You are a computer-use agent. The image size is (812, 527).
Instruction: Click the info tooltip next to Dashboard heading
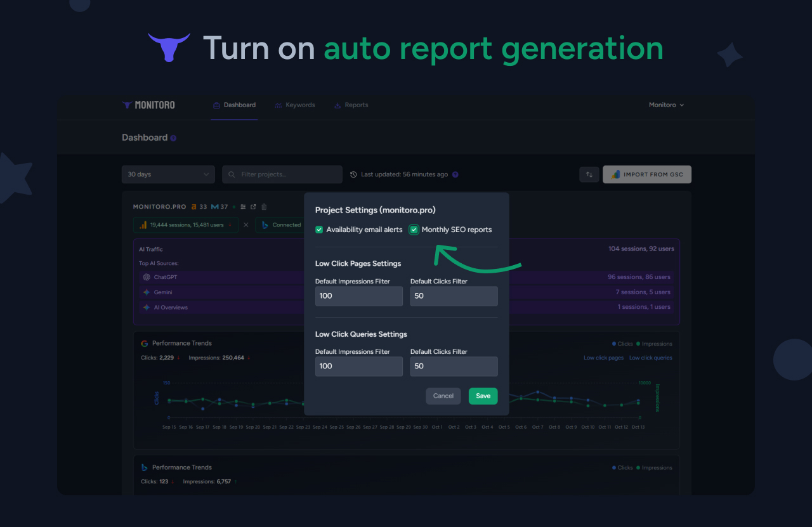174,138
